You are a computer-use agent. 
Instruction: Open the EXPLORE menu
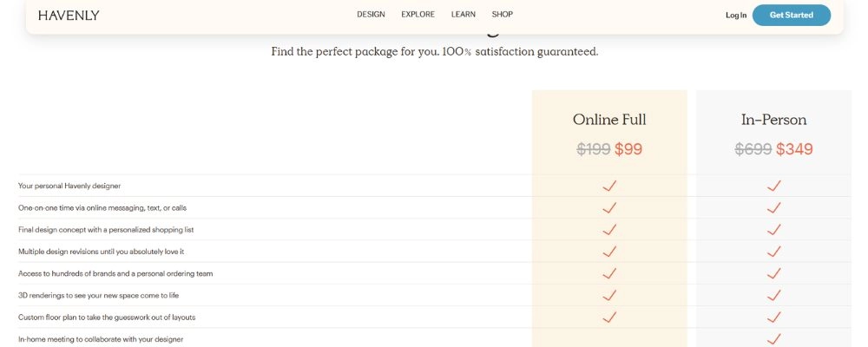pos(418,15)
